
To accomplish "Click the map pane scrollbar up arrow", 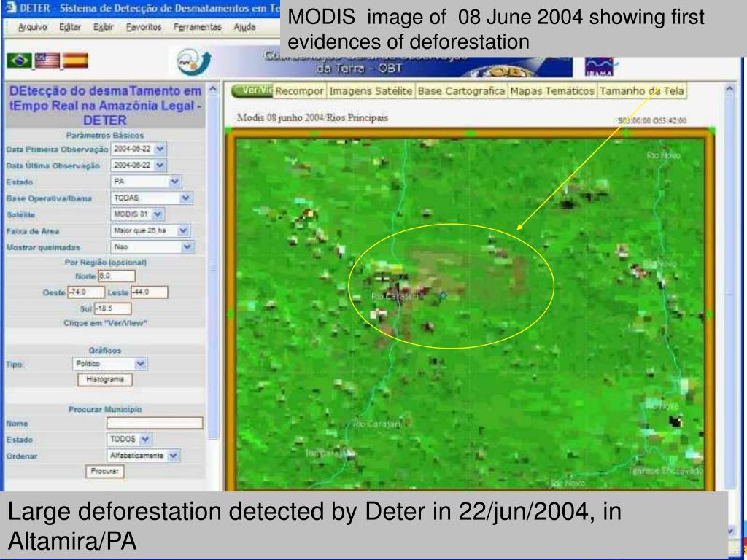I will [729, 88].
